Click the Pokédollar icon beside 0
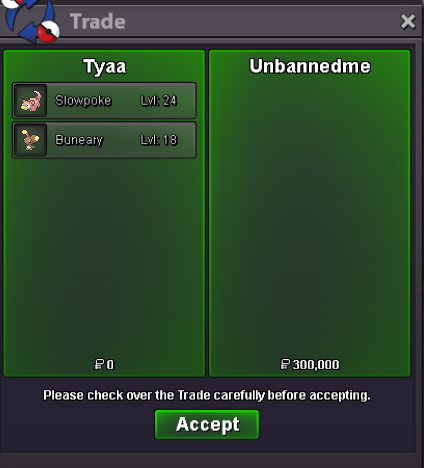This screenshot has height=468, width=424. pyautogui.click(x=99, y=364)
